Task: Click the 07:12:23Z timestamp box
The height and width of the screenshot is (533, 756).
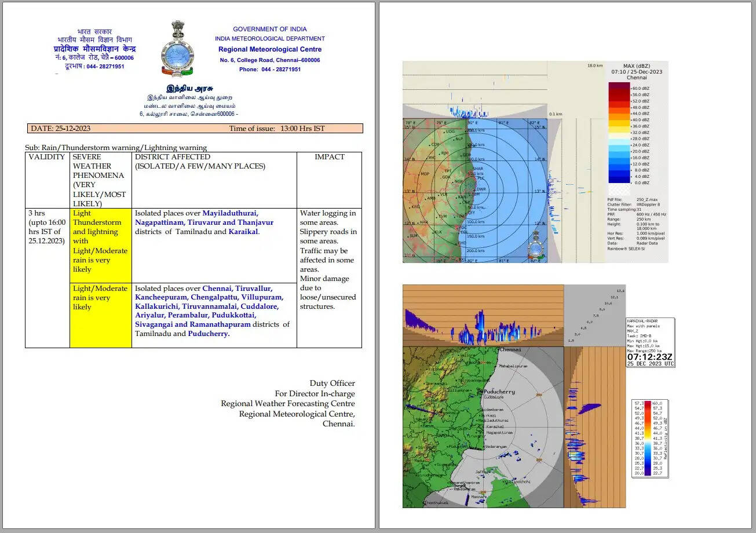Action: [x=651, y=357]
